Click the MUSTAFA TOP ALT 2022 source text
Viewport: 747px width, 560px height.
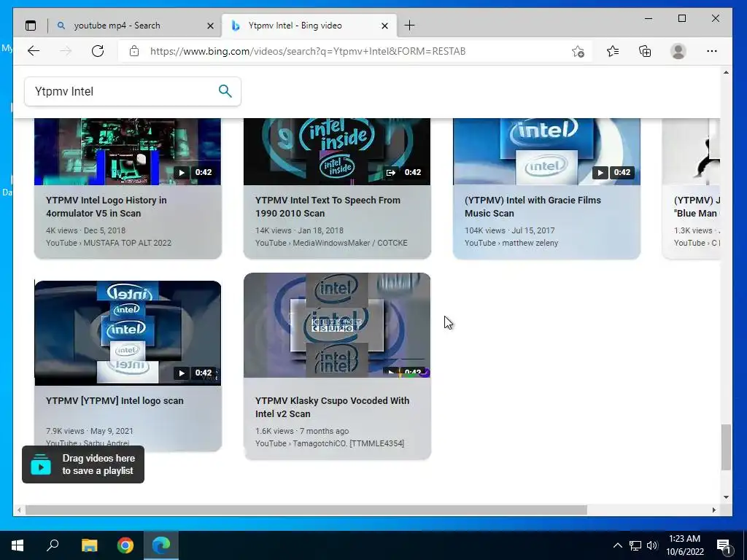[127, 243]
